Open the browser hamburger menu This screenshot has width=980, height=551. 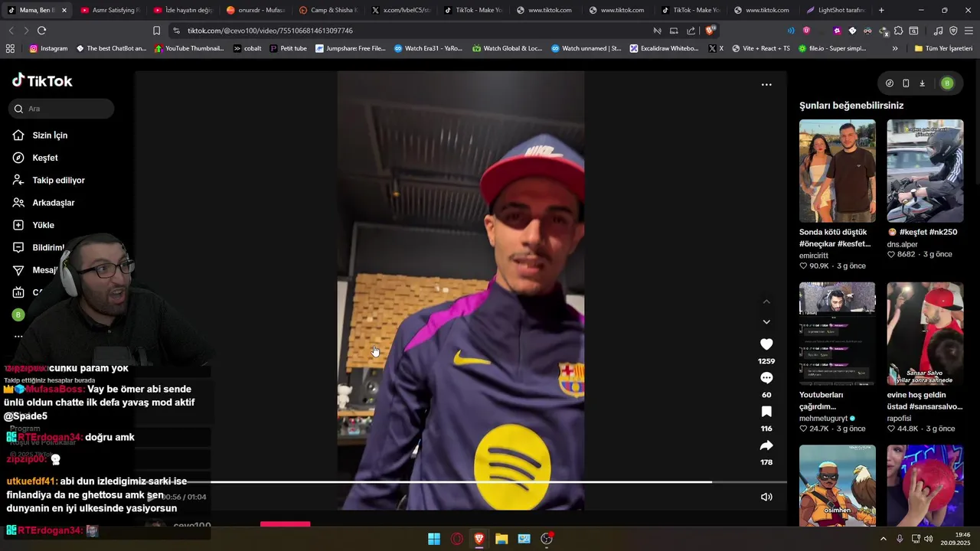click(x=969, y=31)
